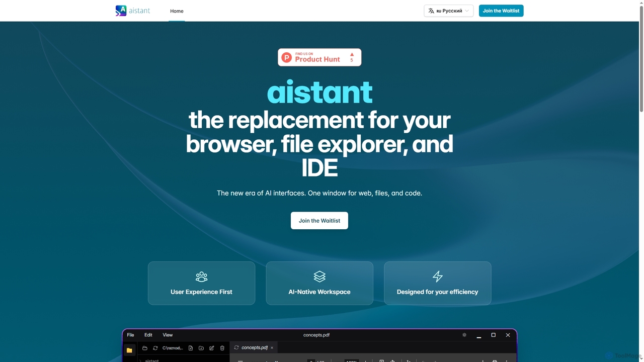Viewport: 644px width, 362px height.
Task: Click the white Join the Waitlist hero button
Action: [x=319, y=220]
